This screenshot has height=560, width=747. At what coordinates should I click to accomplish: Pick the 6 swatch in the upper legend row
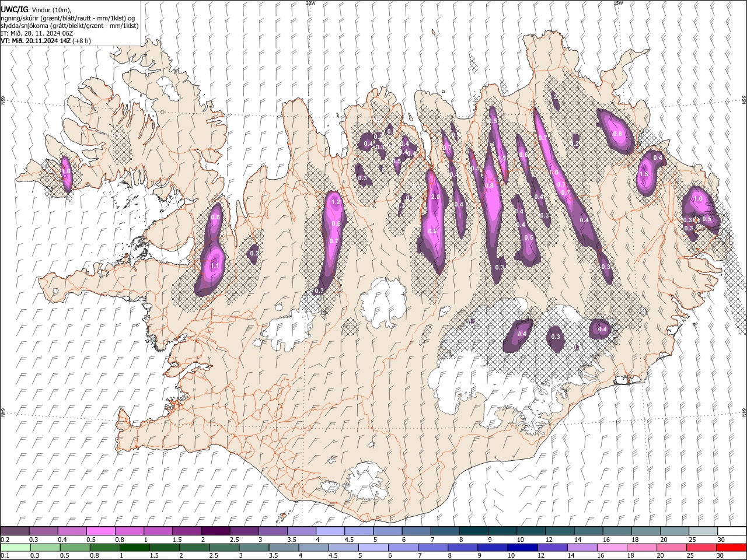416,531
